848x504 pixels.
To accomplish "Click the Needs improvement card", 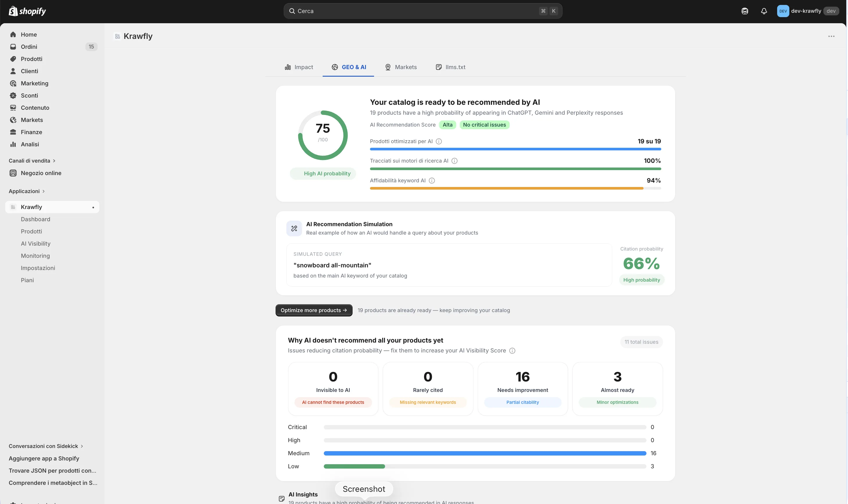I will coord(522,389).
